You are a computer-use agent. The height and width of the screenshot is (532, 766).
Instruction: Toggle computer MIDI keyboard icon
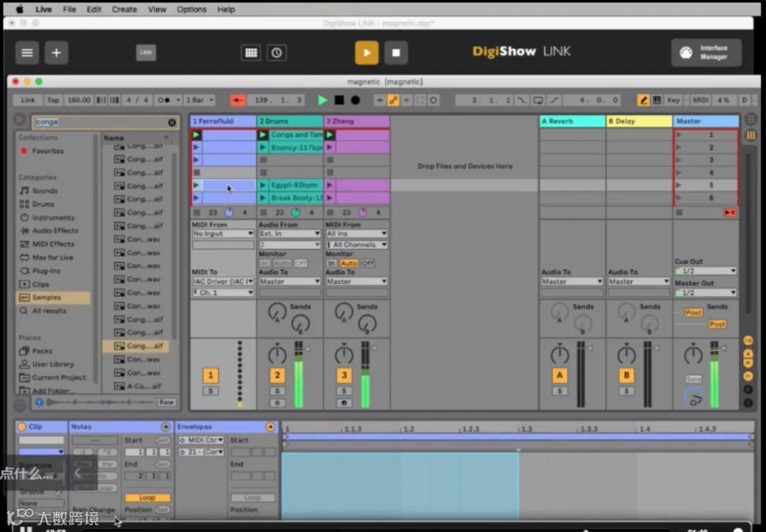pyautogui.click(x=657, y=100)
